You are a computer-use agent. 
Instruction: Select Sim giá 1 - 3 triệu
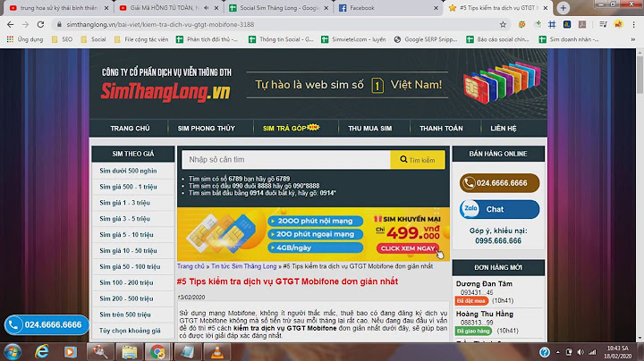(133, 203)
